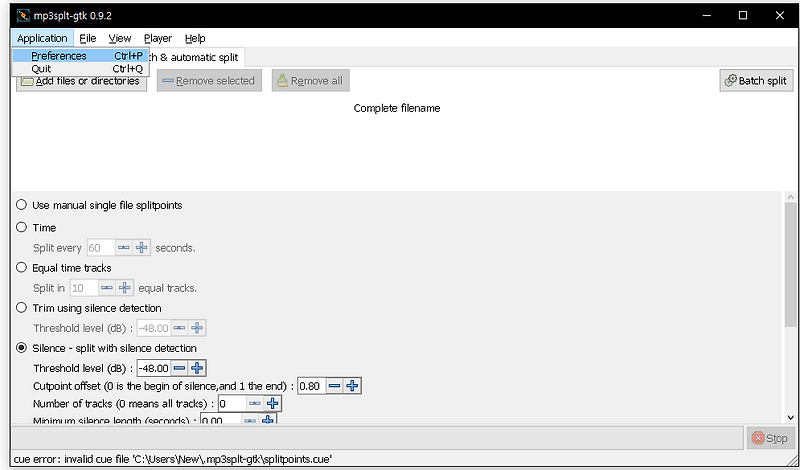800x470 pixels.
Task: Click the Complete filename column header
Action: 396,108
